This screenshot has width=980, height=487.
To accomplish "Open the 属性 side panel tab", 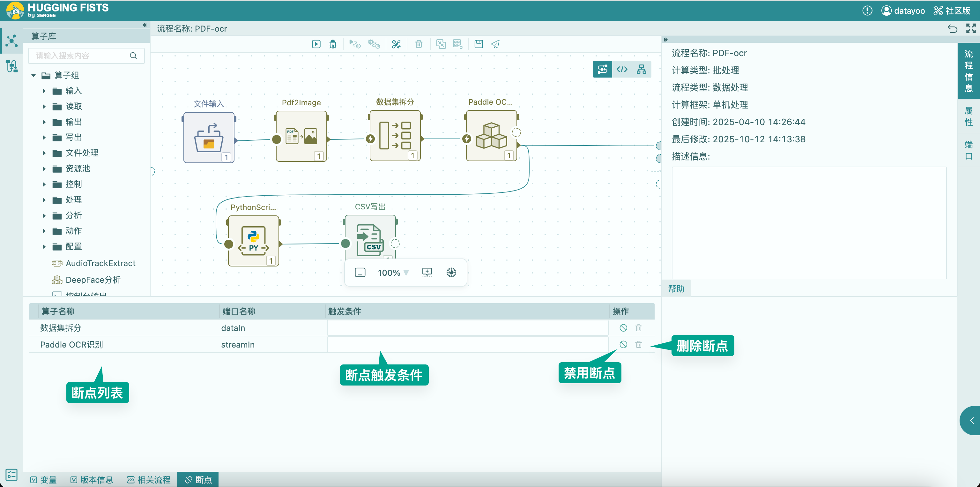I will tap(968, 116).
